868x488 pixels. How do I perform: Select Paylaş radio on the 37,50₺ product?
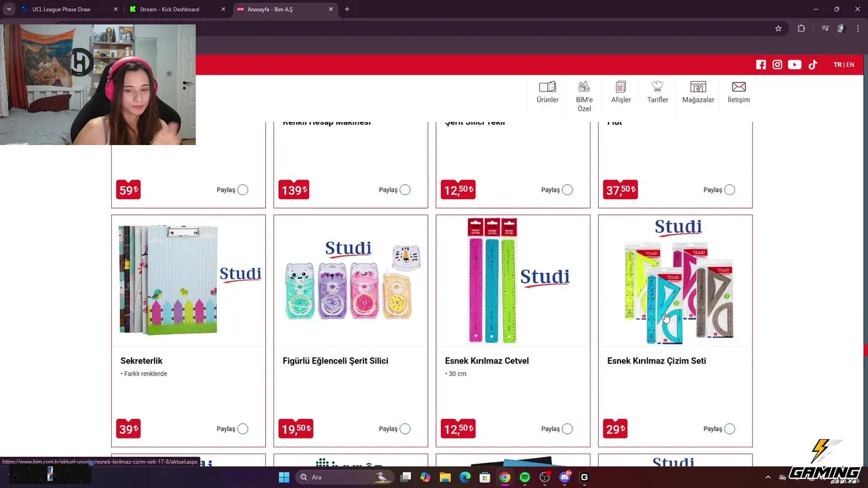tap(729, 190)
